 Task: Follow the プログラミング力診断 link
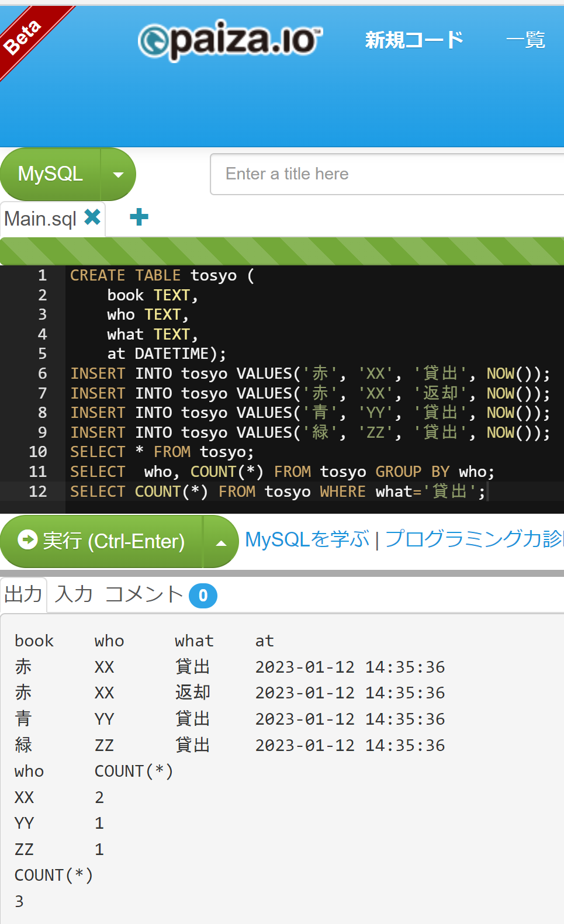click(x=474, y=539)
